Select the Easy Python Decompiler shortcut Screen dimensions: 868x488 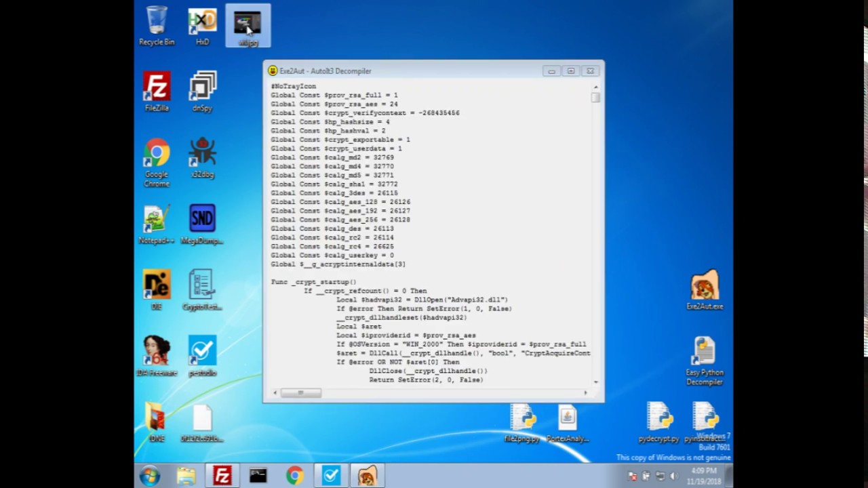point(705,361)
